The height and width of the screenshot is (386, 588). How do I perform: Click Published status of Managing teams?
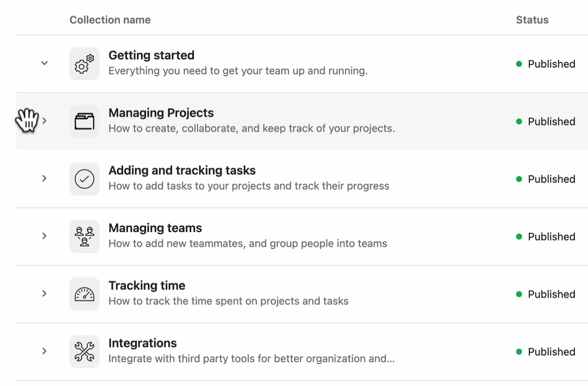(551, 236)
